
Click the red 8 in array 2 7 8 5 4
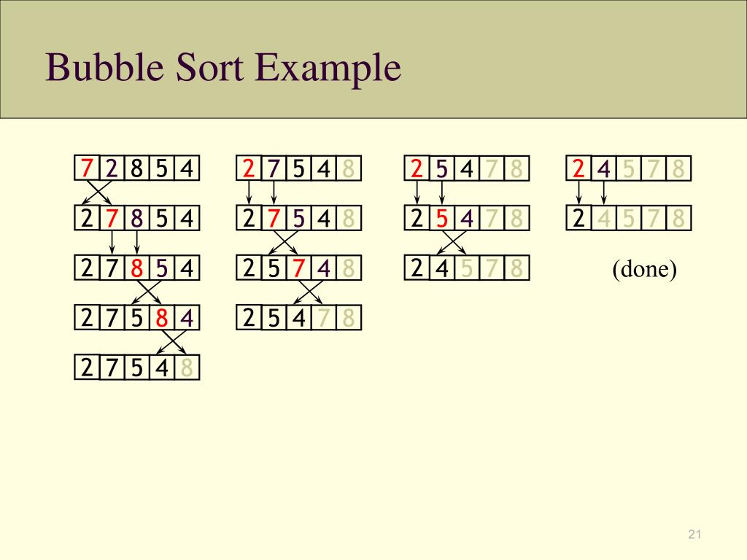136,268
